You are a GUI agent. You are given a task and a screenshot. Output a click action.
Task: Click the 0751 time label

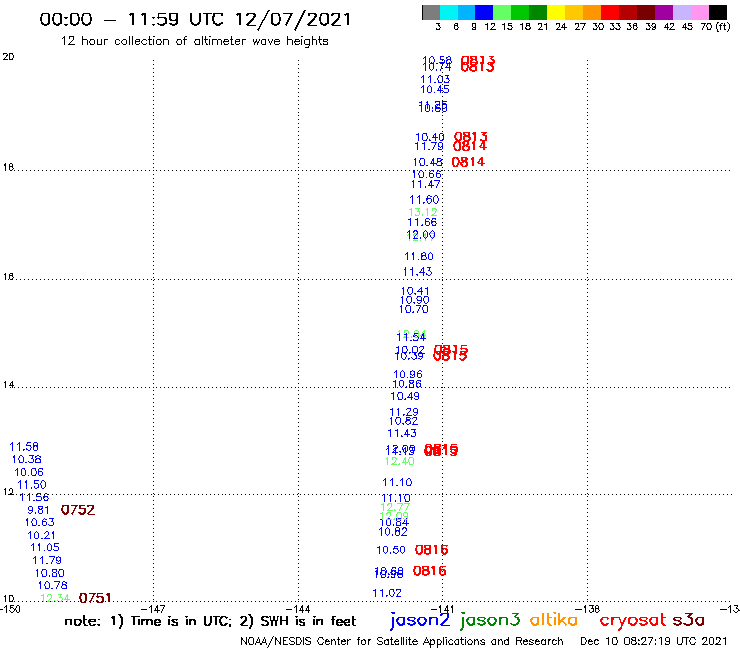(95, 598)
